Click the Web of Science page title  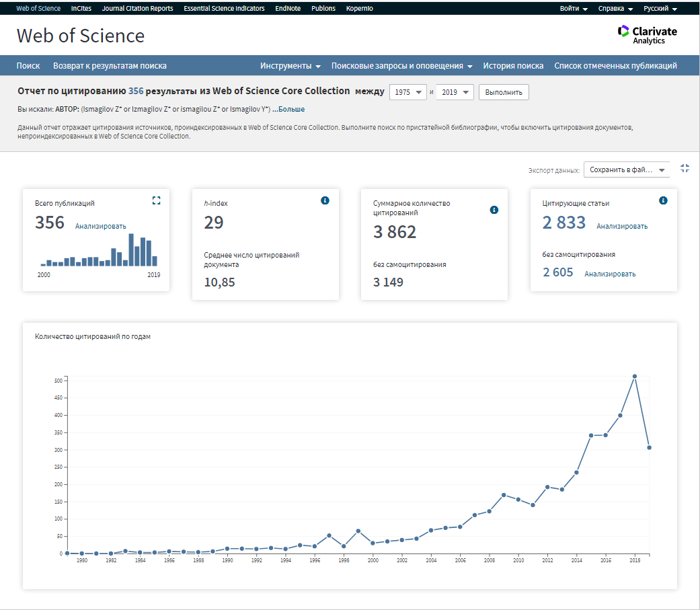pos(81,36)
